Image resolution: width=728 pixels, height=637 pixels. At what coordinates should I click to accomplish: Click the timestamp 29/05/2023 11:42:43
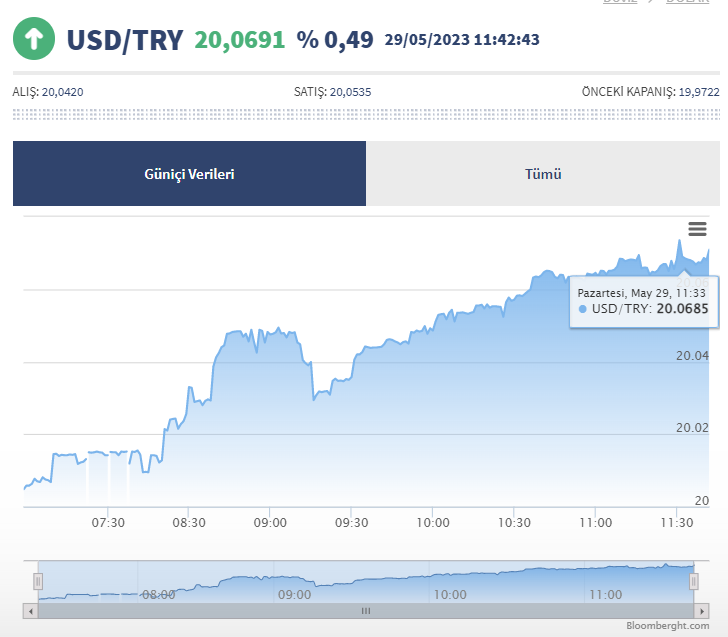click(x=462, y=39)
